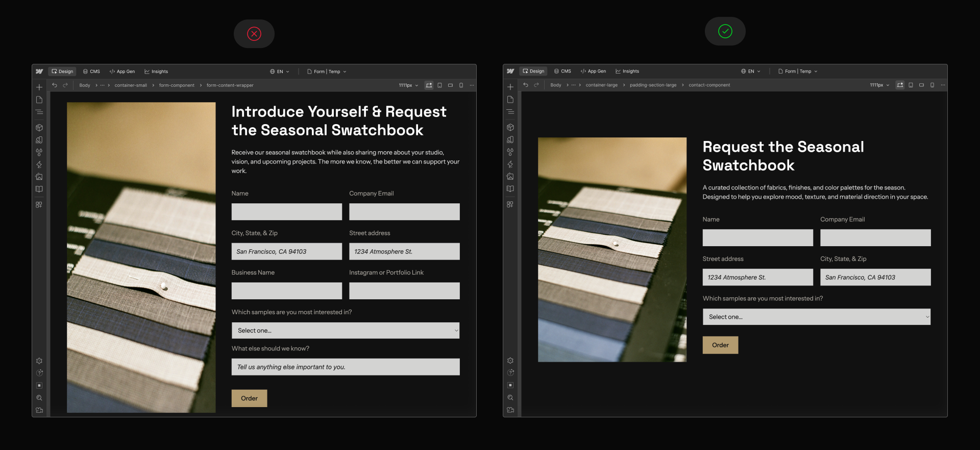Open the Style selectors panel in left window

pyautogui.click(x=39, y=140)
